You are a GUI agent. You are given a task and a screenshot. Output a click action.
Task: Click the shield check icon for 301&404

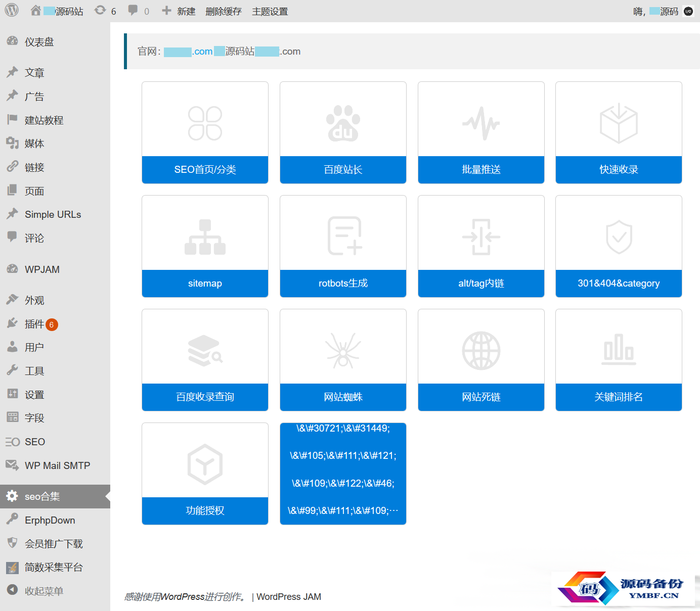619,237
